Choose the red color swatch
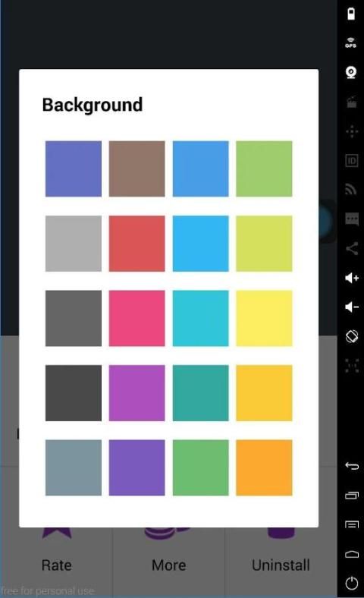364x598 pixels. click(136, 244)
